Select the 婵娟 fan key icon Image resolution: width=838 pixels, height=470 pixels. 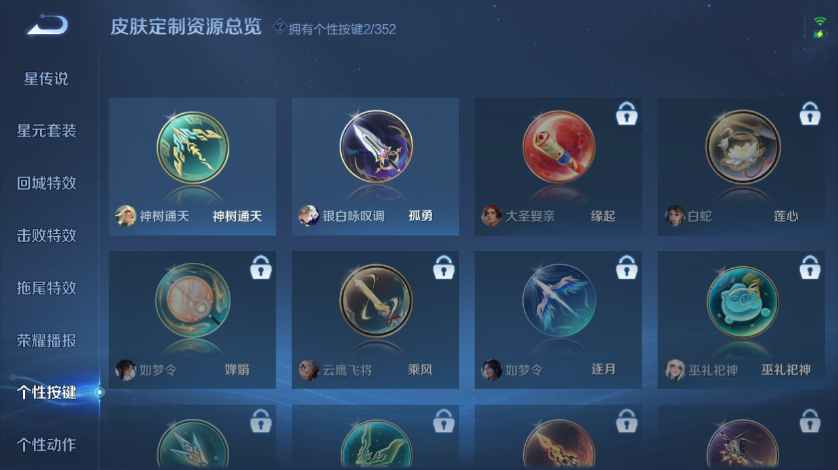pyautogui.click(x=192, y=300)
